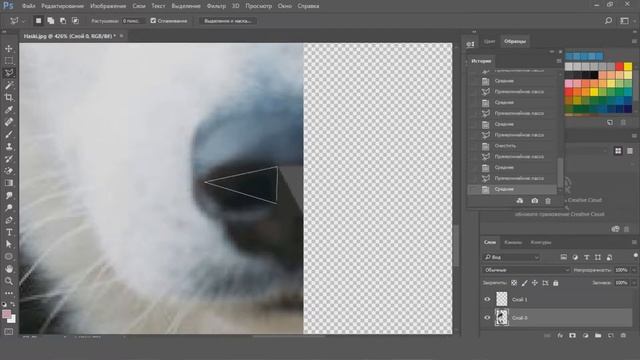Switch to the Контуры tab
Viewport: 640px width, 360px height.
click(x=541, y=242)
